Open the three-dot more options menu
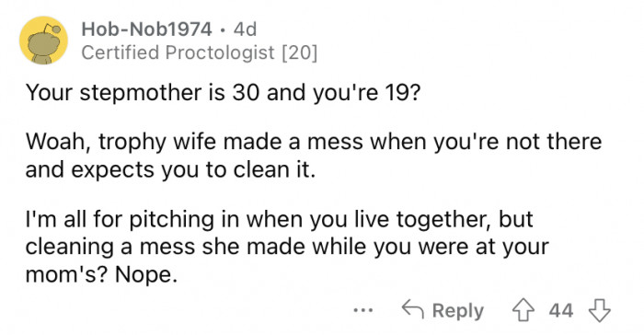 click(x=363, y=310)
